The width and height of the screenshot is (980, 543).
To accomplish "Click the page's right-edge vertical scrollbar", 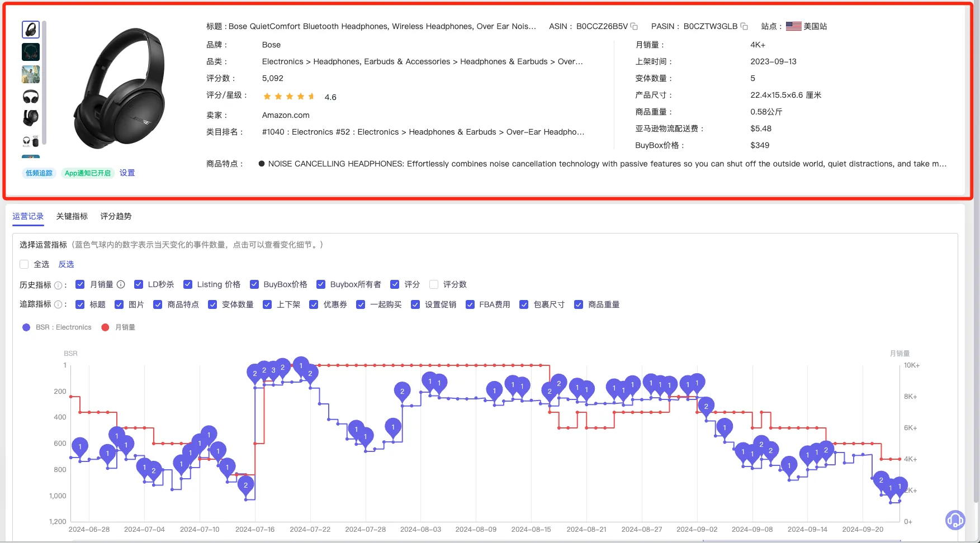I will pos(976,251).
